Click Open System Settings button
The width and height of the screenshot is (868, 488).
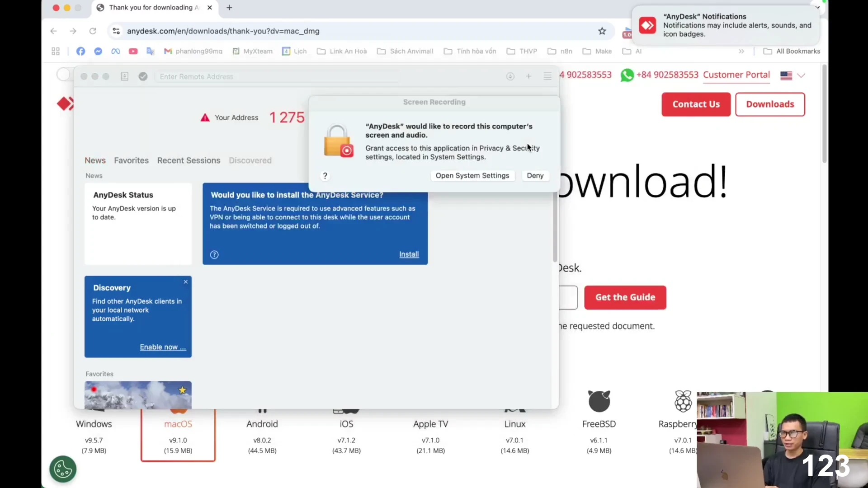pos(472,176)
